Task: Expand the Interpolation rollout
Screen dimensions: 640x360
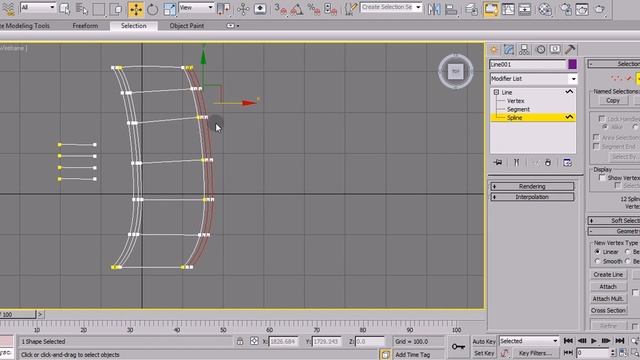Action: tap(532, 197)
